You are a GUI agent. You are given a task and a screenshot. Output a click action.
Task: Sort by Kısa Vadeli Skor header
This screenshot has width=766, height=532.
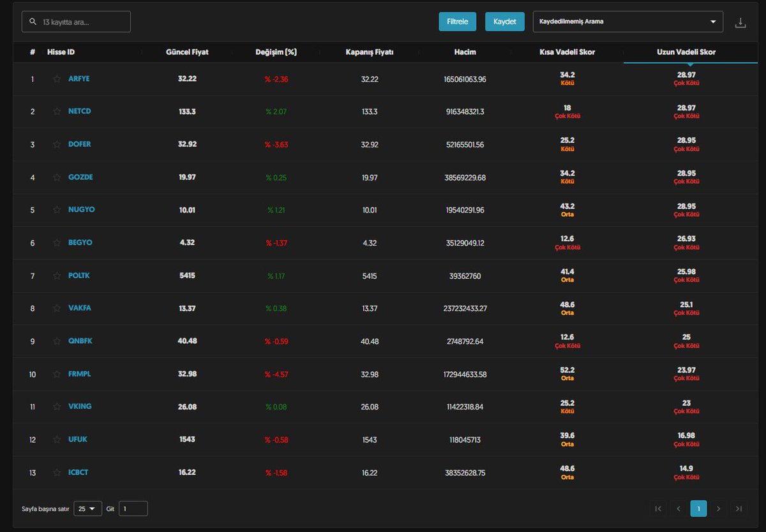pos(567,52)
